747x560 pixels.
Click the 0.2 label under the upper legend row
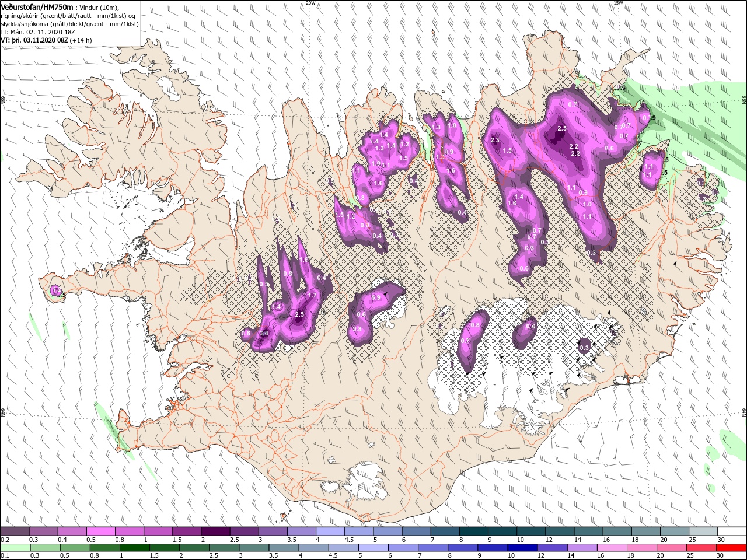point(5,540)
